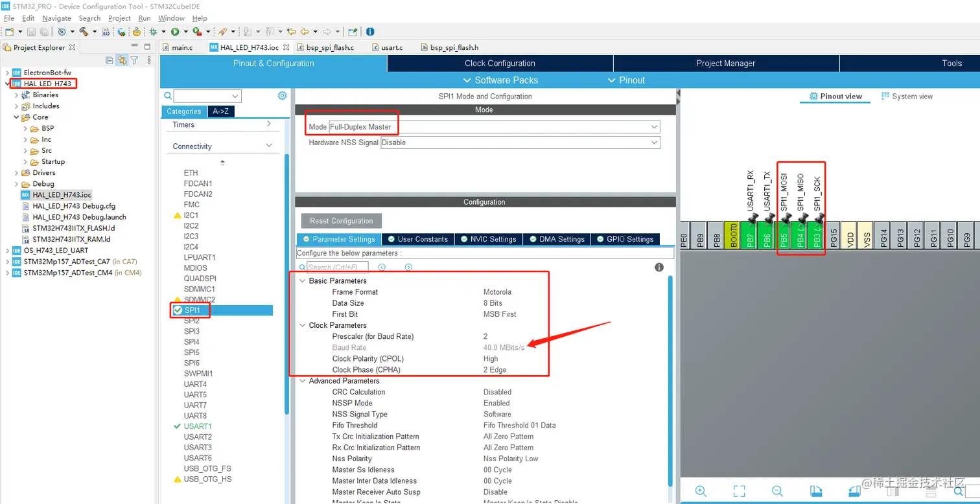Viewport: 980px width, 504px height.
Task: Expand the ElectronBot-fw project
Action: 8,73
